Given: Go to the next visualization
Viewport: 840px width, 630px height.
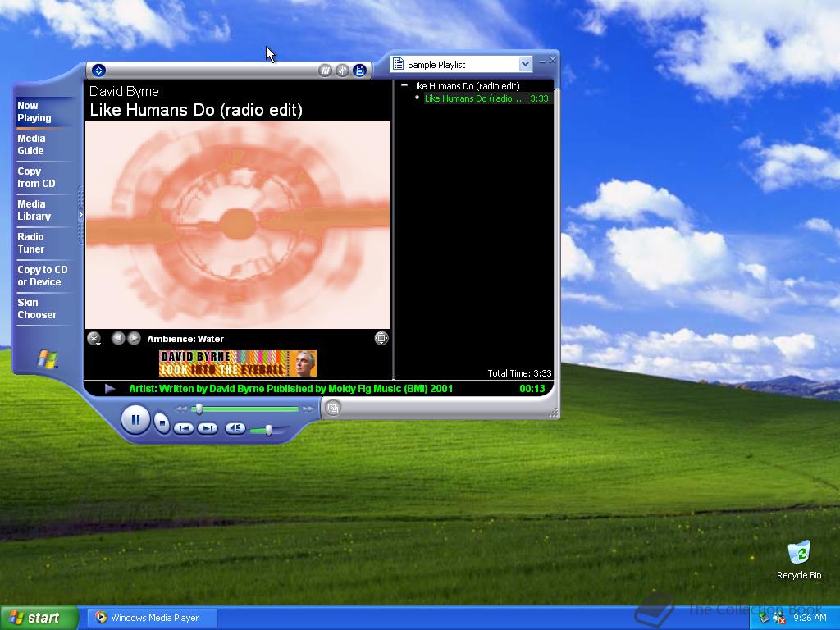Looking at the screenshot, I should coord(135,338).
